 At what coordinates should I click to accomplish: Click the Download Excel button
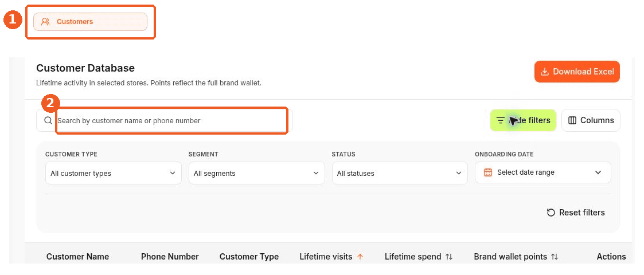coord(577,72)
